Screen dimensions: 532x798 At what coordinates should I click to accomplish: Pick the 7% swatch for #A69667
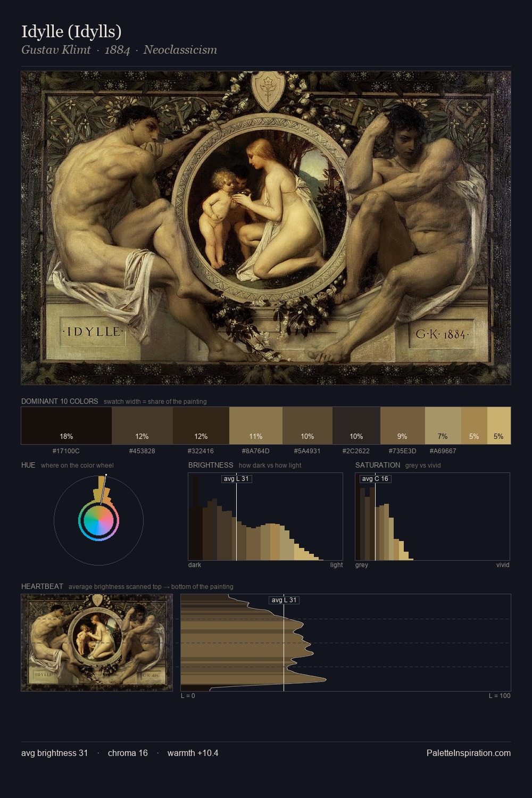[443, 426]
